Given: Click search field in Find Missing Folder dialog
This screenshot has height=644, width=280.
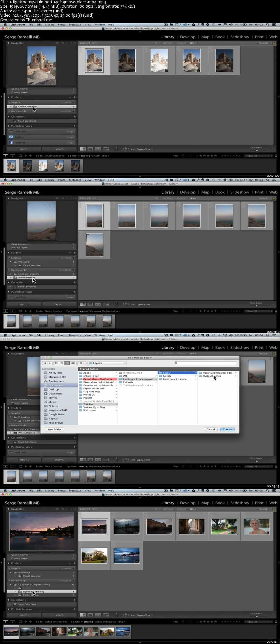Looking at the screenshot, I should click(x=206, y=363).
